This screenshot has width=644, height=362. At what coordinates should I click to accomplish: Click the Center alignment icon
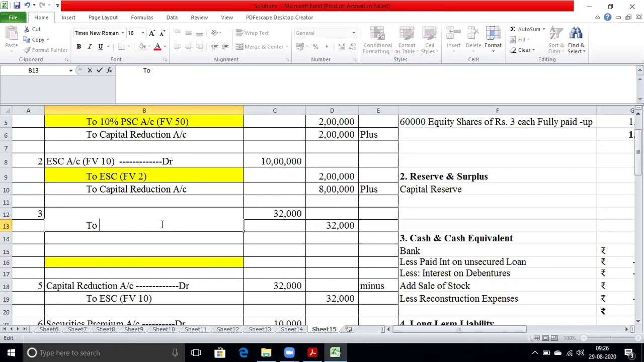(x=188, y=47)
